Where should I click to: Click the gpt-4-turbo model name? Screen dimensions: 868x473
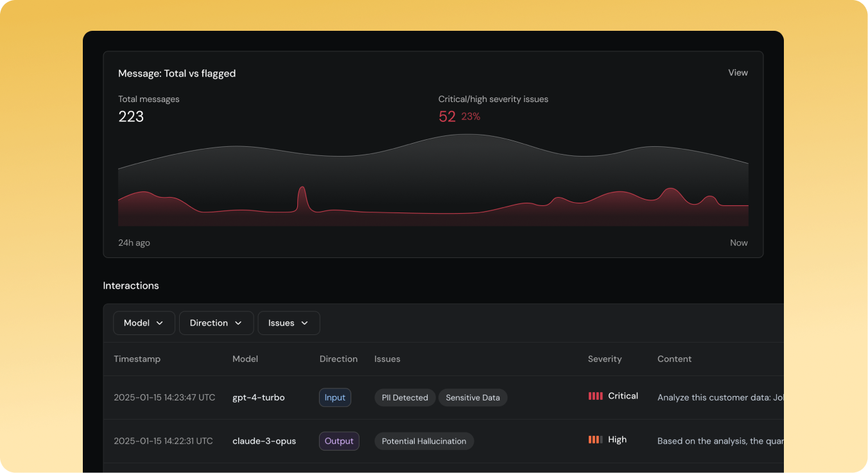tap(258, 397)
